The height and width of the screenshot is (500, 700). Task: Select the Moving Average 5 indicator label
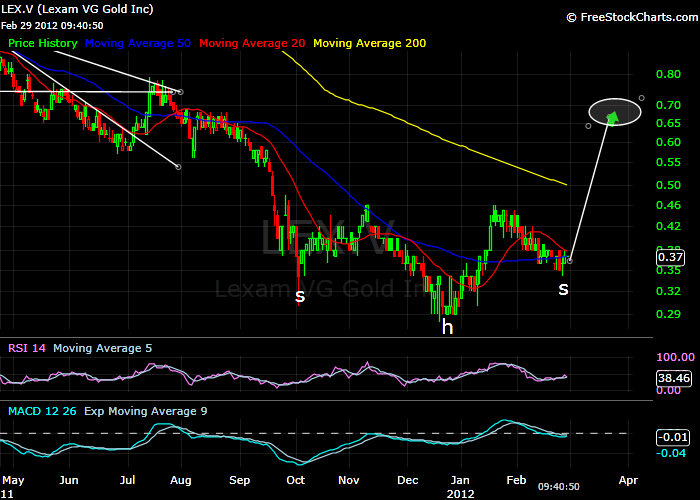103,348
